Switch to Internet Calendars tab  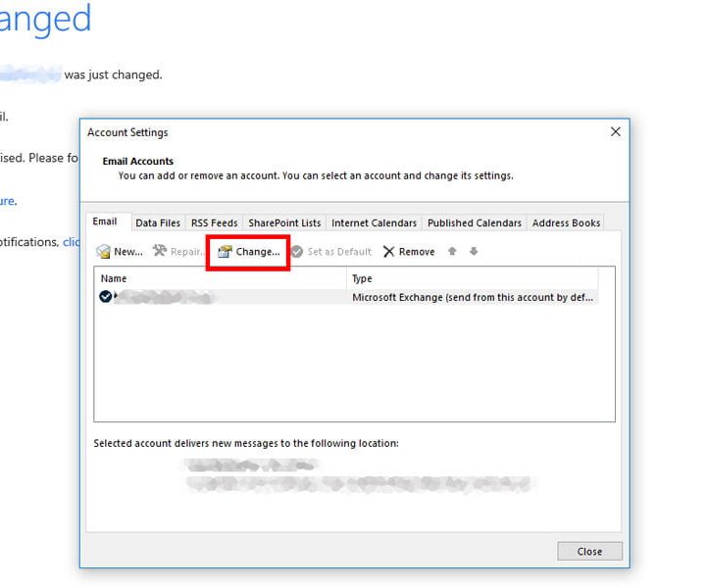tap(374, 223)
